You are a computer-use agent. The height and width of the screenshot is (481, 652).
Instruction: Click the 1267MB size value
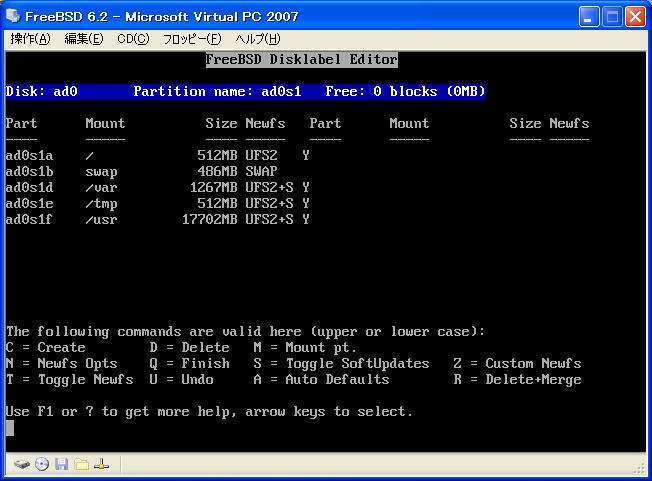(x=213, y=187)
